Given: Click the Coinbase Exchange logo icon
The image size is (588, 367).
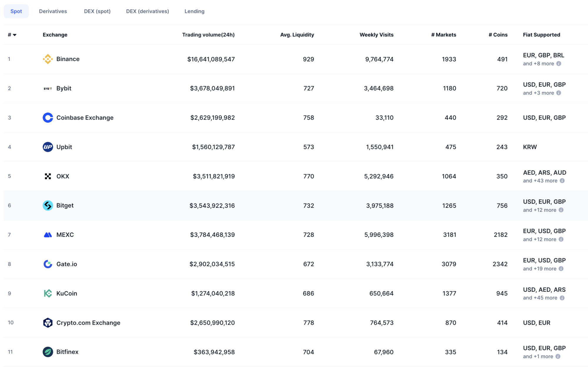Looking at the screenshot, I should pos(48,118).
